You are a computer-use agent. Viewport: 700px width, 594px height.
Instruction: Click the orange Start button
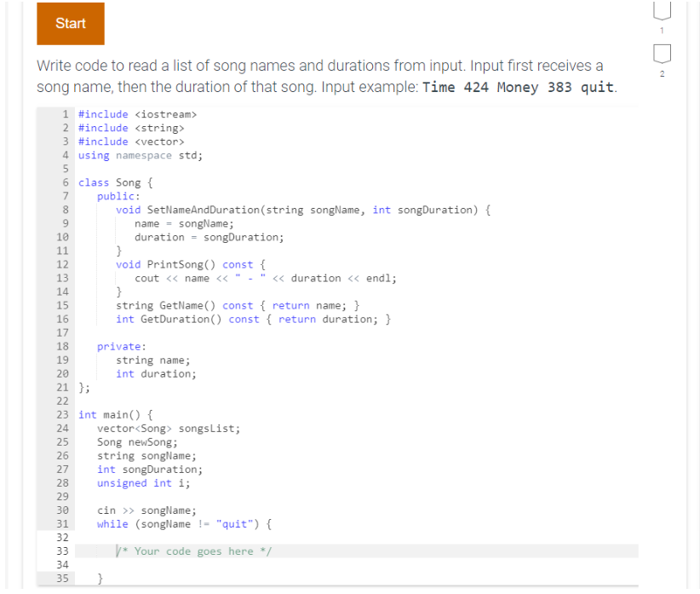coord(70,24)
